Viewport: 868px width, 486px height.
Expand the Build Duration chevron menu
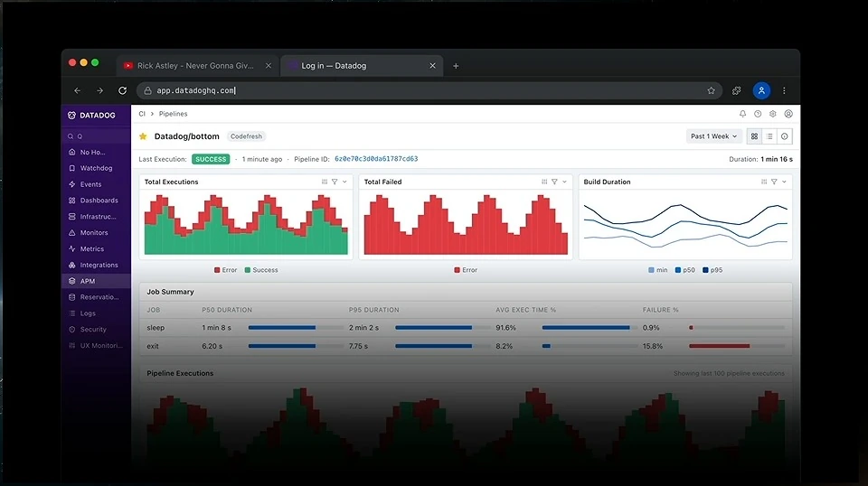pyautogui.click(x=784, y=182)
